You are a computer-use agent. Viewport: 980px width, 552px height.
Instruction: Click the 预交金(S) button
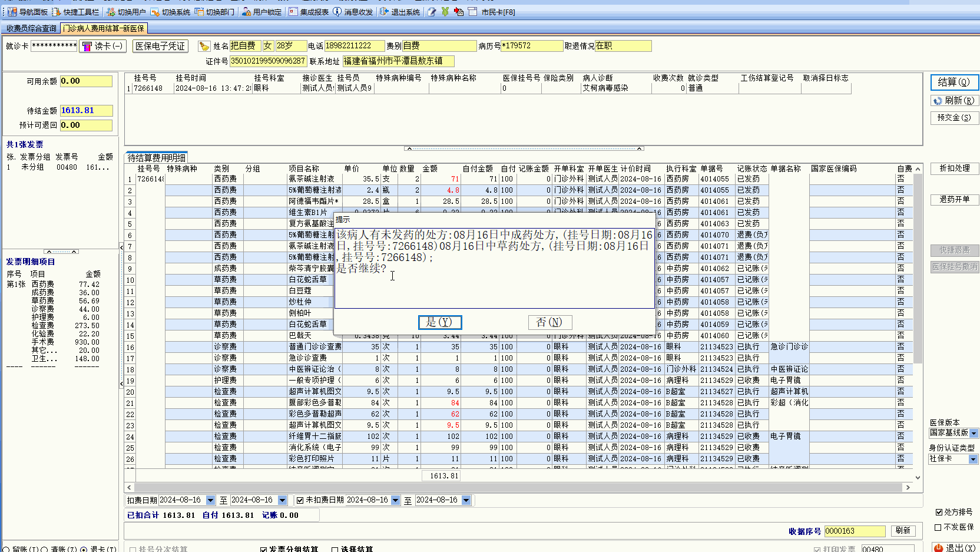[955, 118]
